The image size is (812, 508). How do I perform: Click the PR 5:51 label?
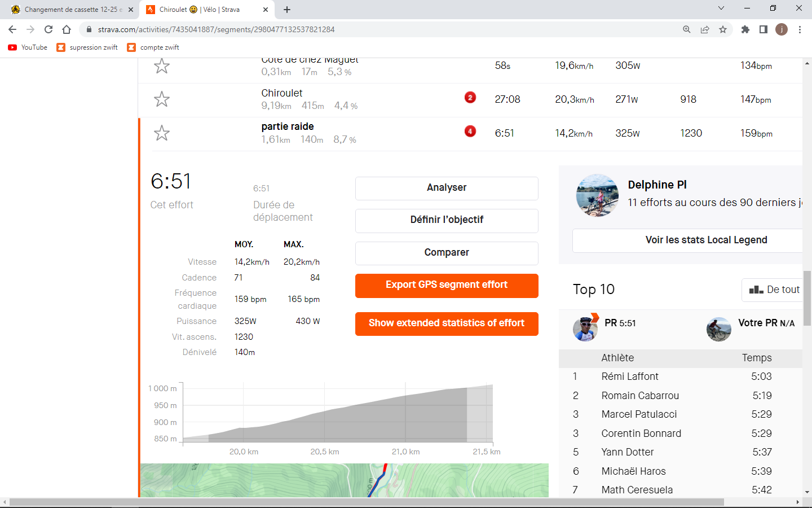(620, 323)
